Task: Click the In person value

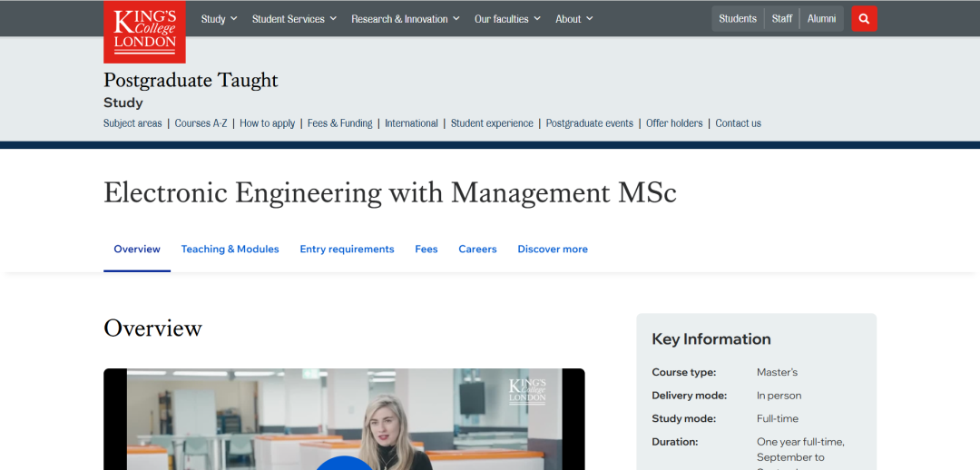Action: click(779, 395)
